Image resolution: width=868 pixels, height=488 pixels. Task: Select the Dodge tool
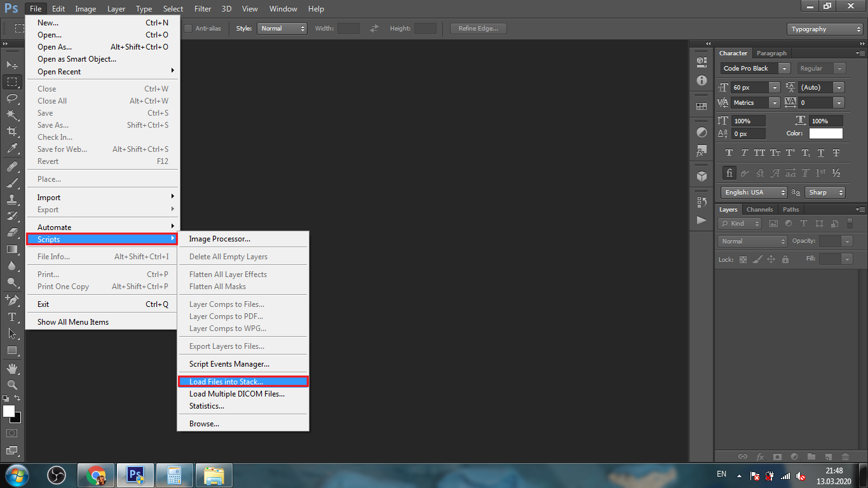12,282
